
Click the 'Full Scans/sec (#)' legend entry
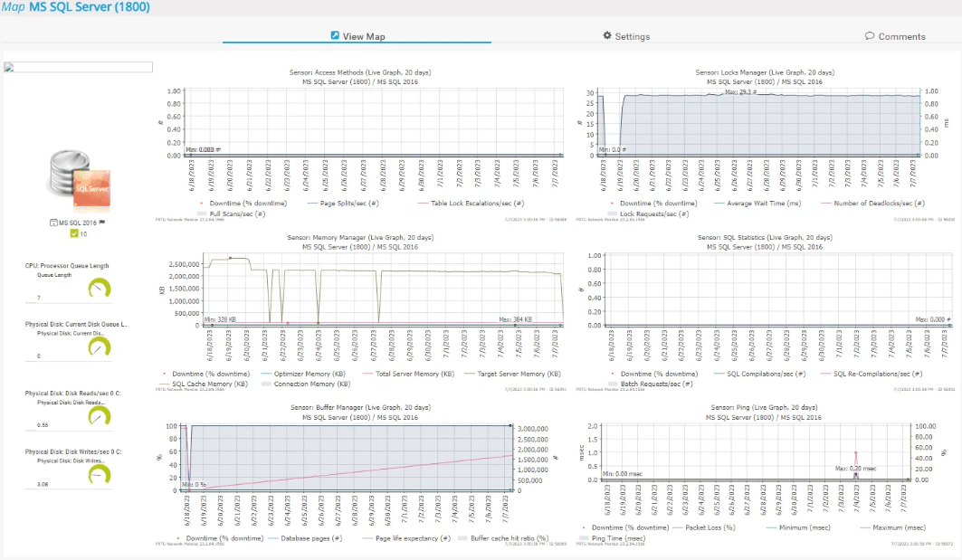click(x=231, y=214)
